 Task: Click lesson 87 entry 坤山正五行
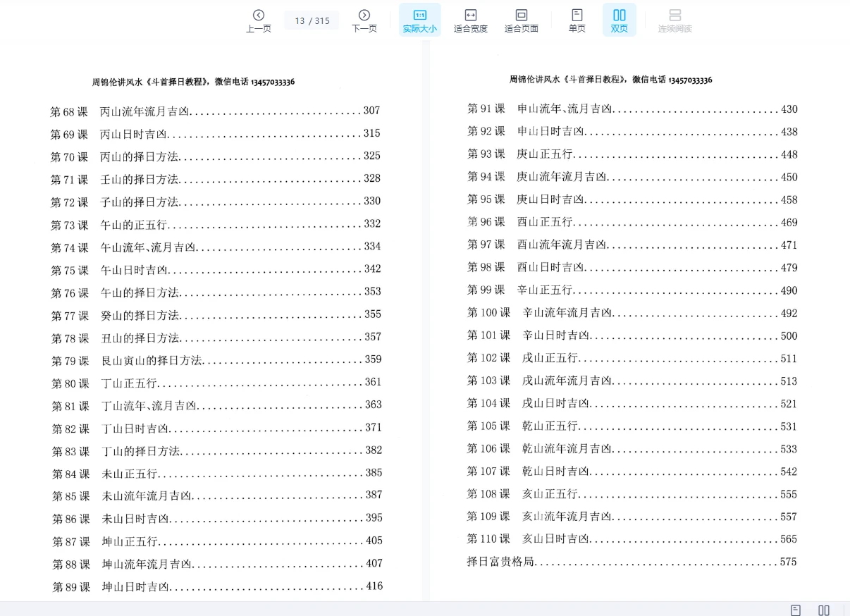point(217,541)
